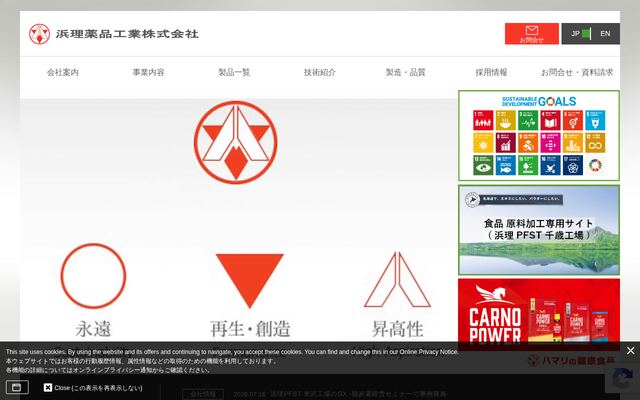The image size is (640, 400).
Task: Click the window icon button in cookie bar
Action: [17, 387]
